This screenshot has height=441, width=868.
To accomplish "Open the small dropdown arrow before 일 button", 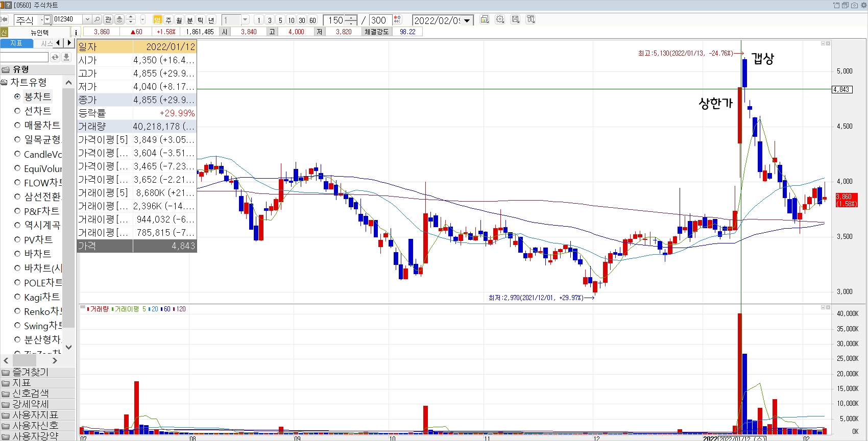I will [x=143, y=19].
